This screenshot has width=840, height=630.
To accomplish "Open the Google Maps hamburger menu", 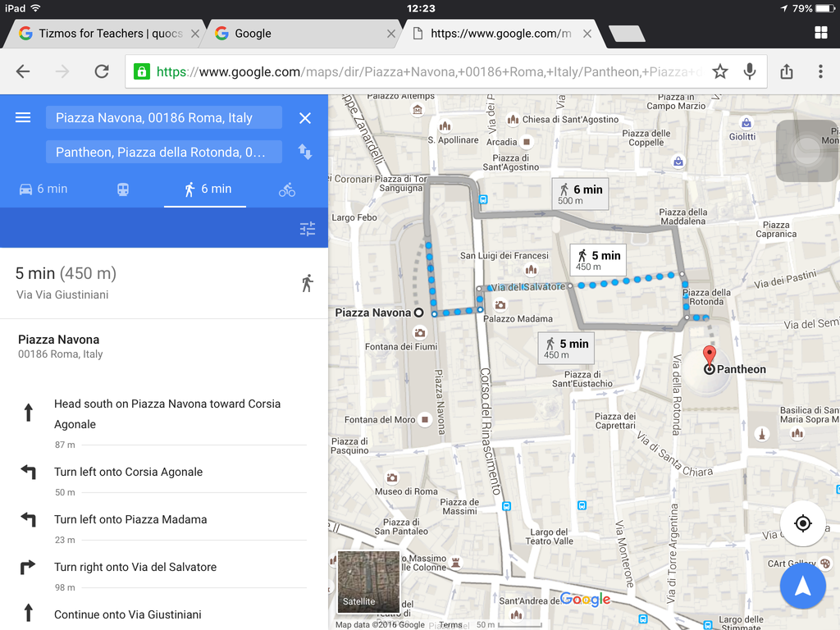I will click(23, 117).
